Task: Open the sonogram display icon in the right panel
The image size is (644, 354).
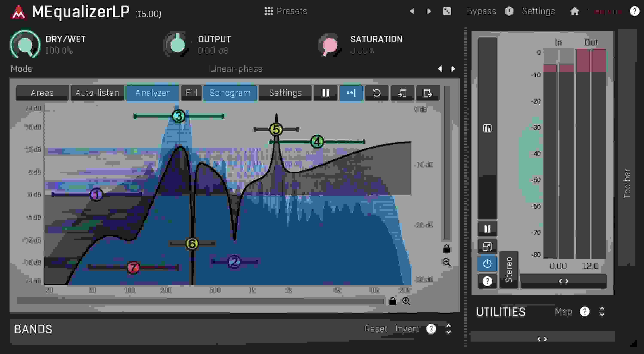Action: click(x=488, y=128)
